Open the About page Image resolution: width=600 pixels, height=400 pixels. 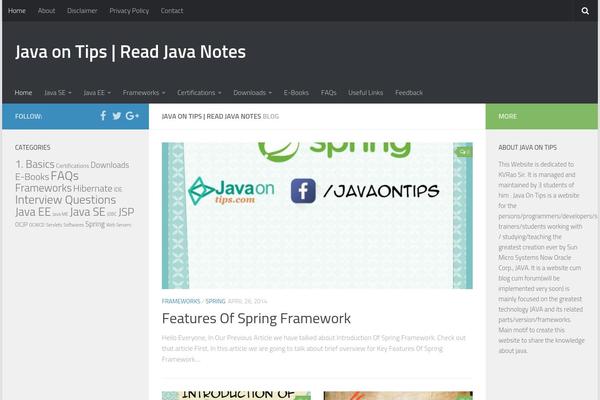[x=46, y=11]
